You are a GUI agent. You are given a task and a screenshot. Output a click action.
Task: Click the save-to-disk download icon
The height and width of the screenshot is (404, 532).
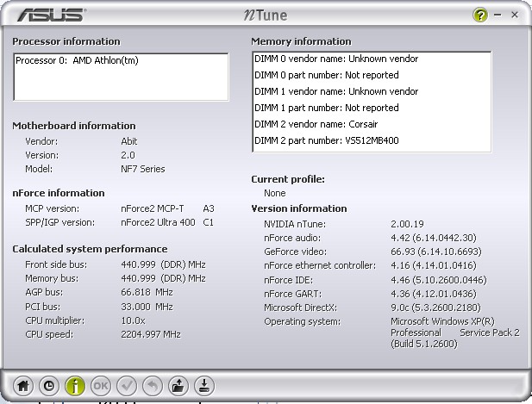[x=204, y=386]
